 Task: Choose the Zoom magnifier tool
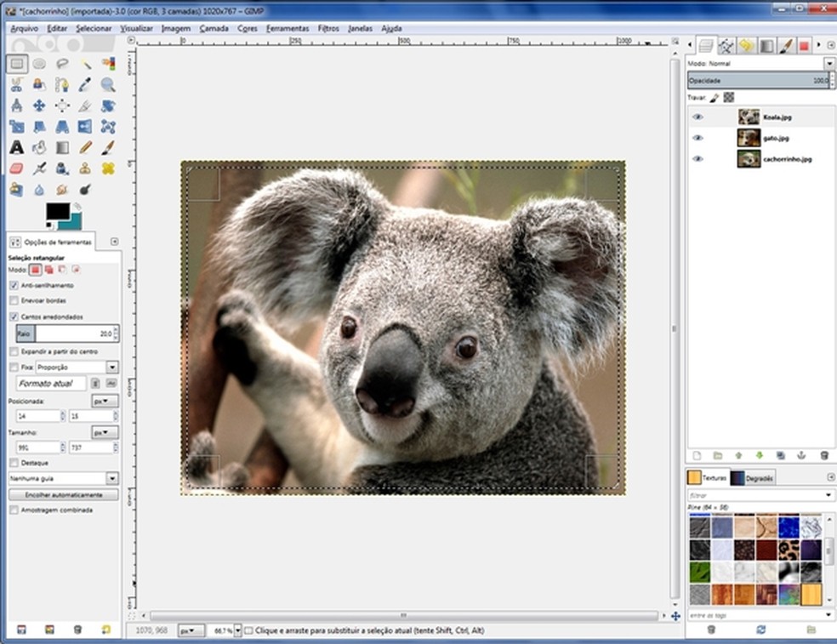[108, 84]
